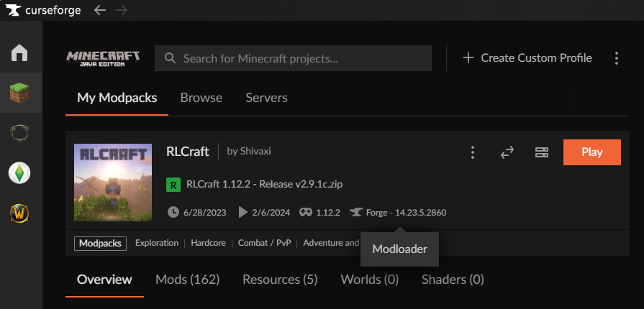The image size is (644, 309).
Task: Switch to the Browse tab
Action: click(x=201, y=98)
